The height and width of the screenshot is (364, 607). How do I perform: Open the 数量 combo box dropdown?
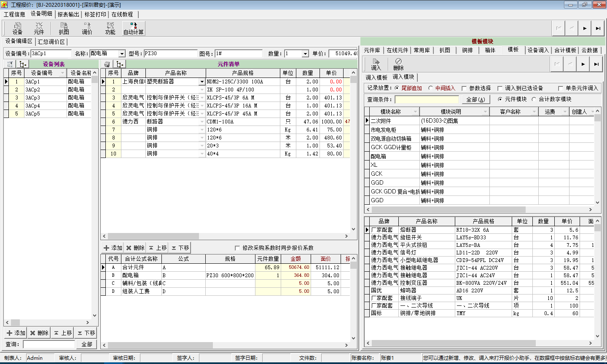coord(306,54)
